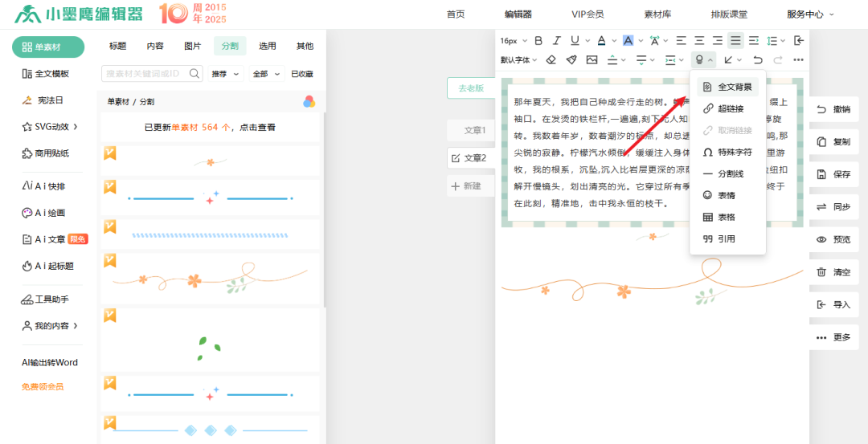The image size is (868, 444).
Task: Choose 特殊字符 from the menu
Action: (x=727, y=152)
